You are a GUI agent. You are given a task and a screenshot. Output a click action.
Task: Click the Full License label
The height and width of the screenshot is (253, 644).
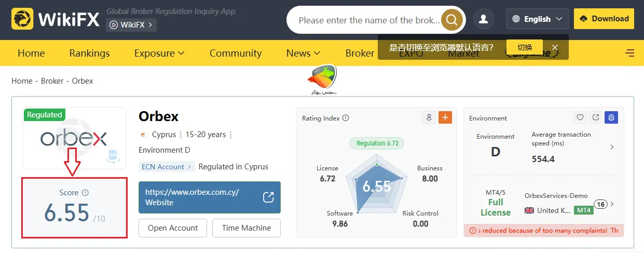click(x=496, y=207)
